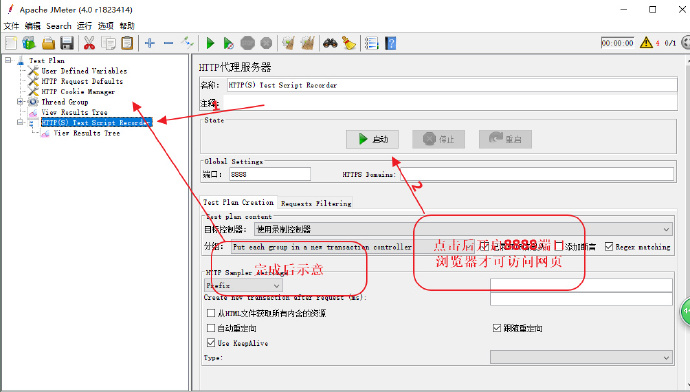Click the Create new transaction after request field
690x392 pixels.
[581, 299]
